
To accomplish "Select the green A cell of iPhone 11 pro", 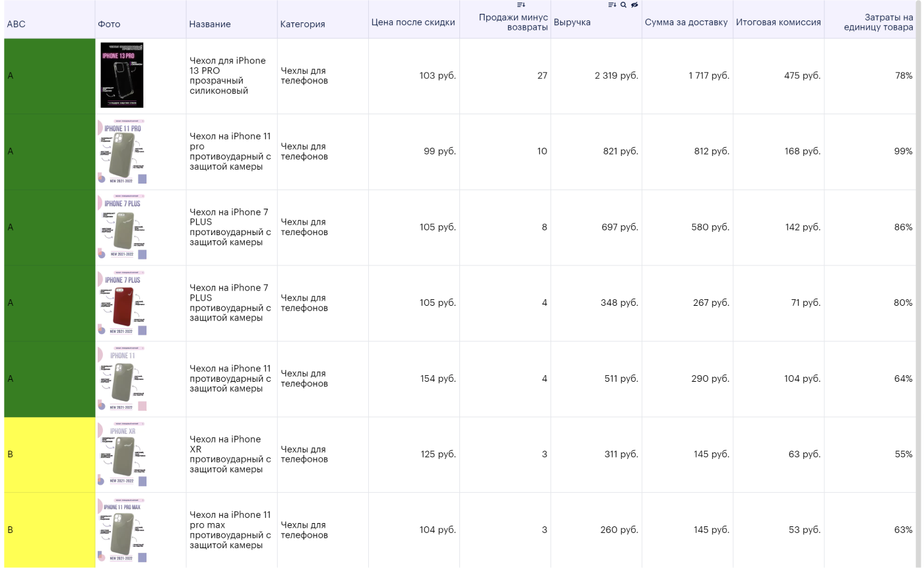I will point(49,151).
